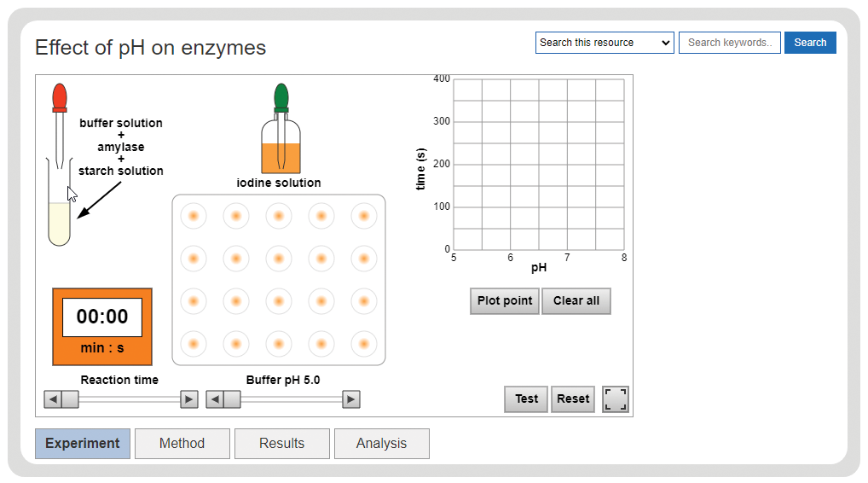Click right arrow of Buffer pH slider

click(351, 399)
